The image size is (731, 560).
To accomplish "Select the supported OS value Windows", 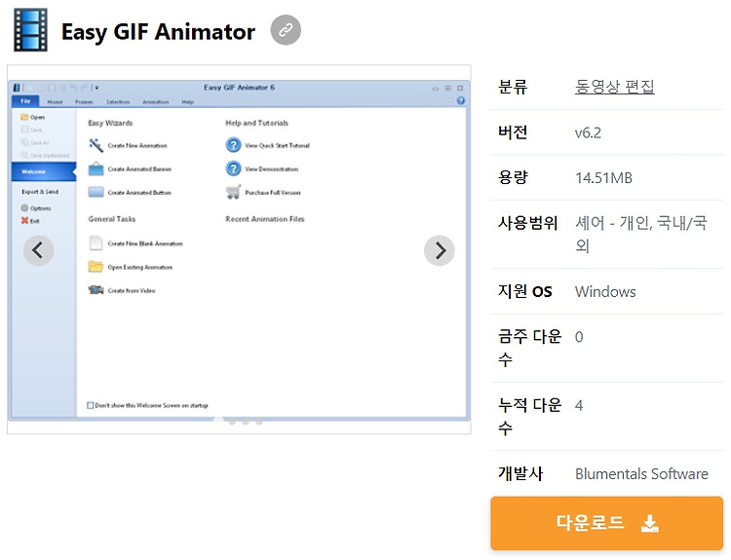I will tap(605, 291).
